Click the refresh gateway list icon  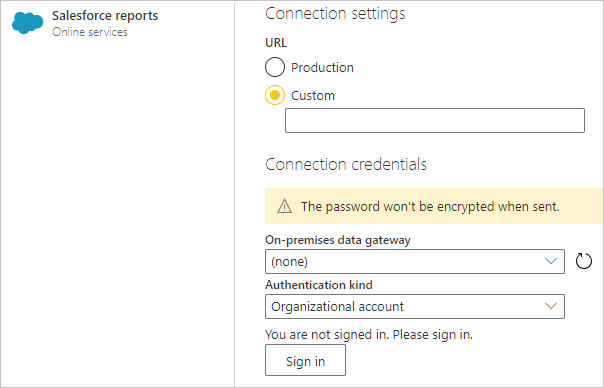[584, 261]
